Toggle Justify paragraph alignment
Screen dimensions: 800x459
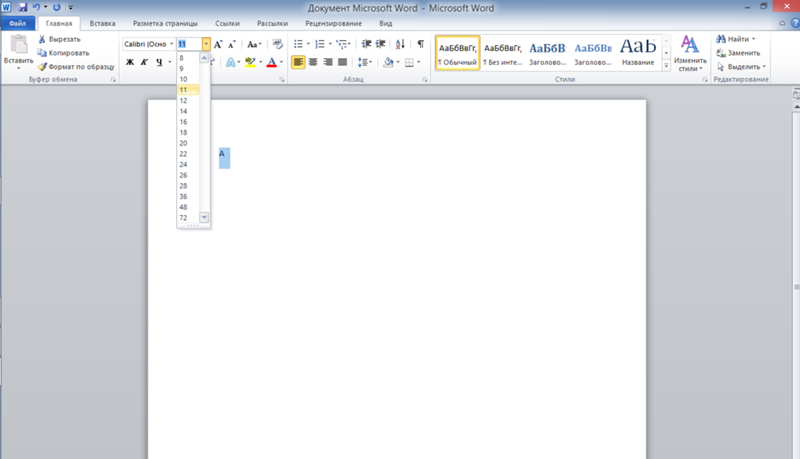tap(343, 62)
